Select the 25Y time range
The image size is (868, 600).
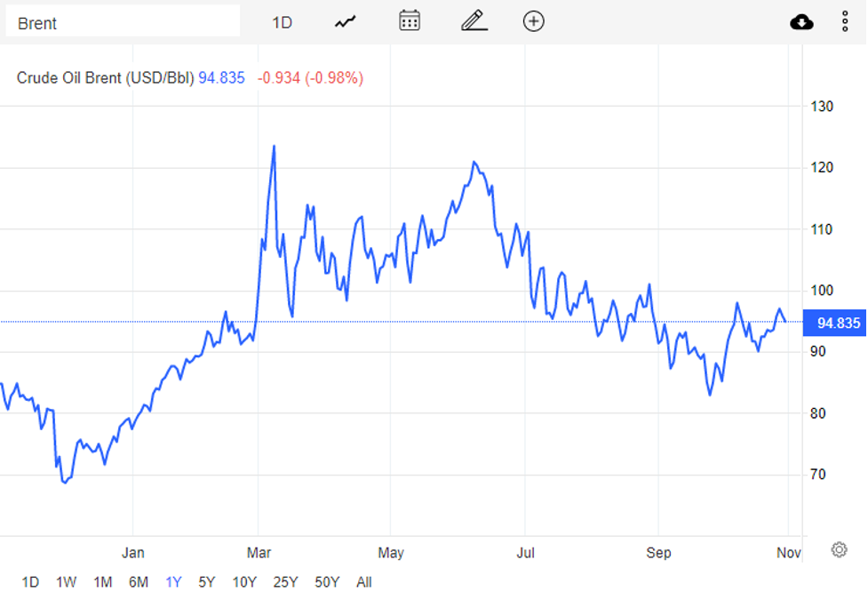coord(286,582)
